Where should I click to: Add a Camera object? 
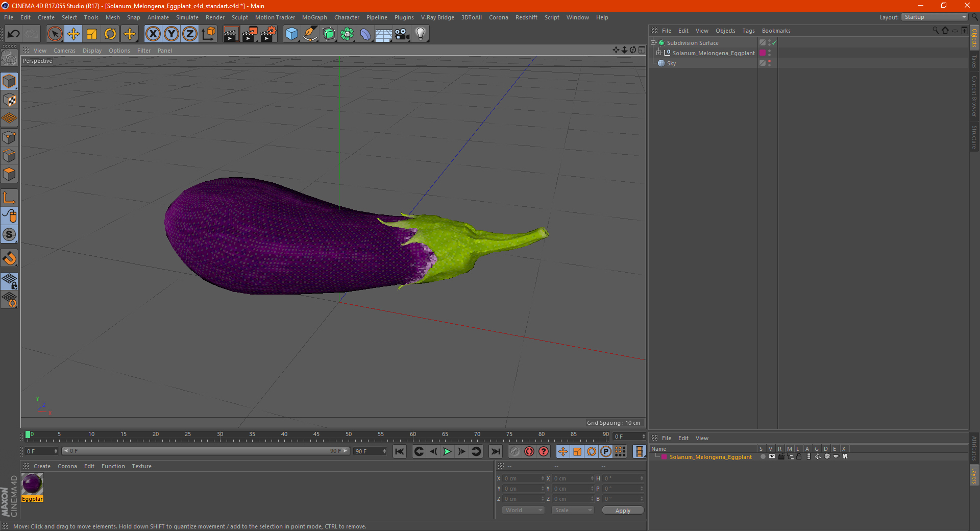tap(402, 34)
